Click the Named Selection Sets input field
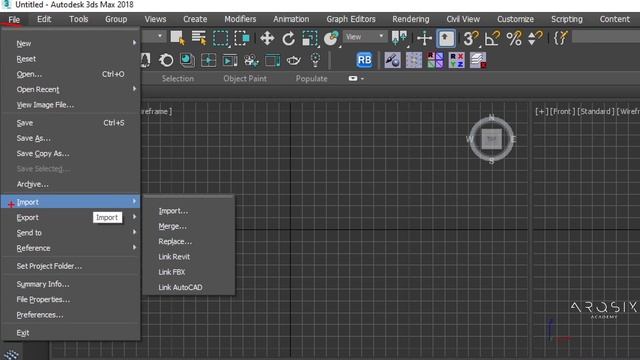The height and width of the screenshot is (360, 640). click(606, 37)
